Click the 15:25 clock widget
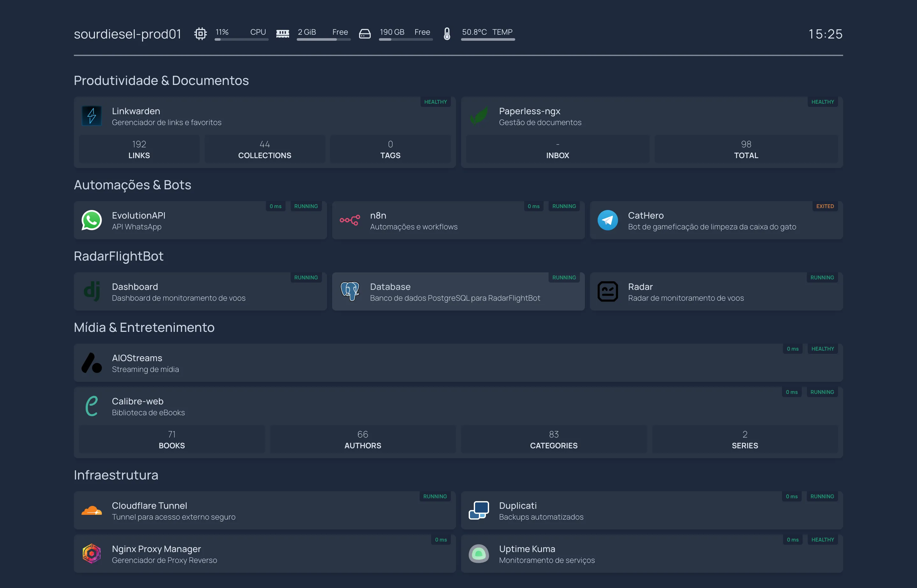The image size is (917, 588). [x=825, y=34]
